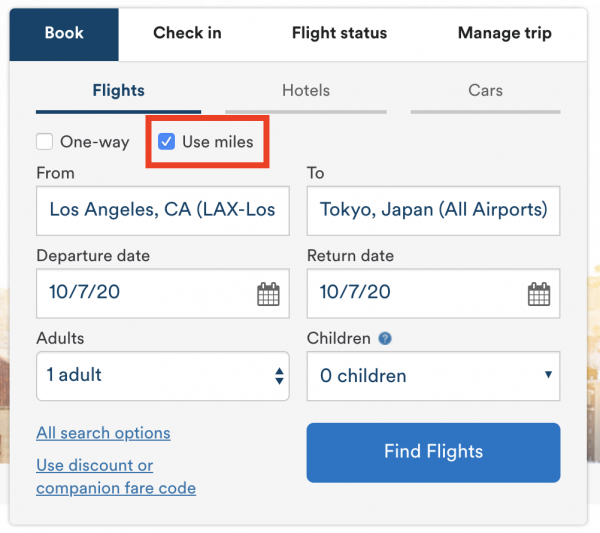The width and height of the screenshot is (600, 533).
Task: Select the Flights sub-tab
Action: click(118, 91)
